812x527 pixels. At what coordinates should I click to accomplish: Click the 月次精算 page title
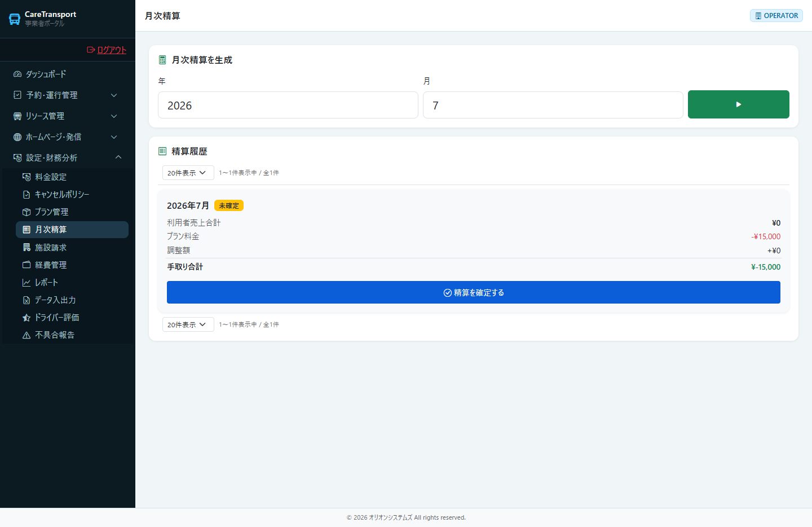click(x=162, y=16)
